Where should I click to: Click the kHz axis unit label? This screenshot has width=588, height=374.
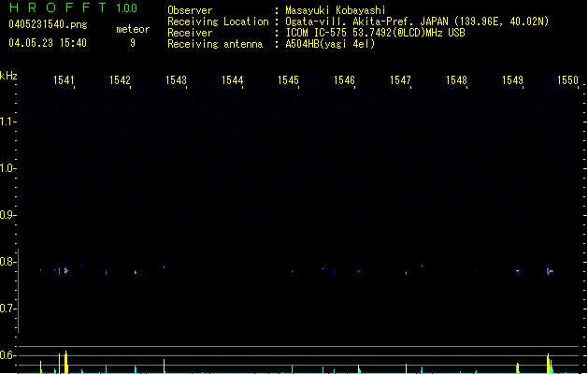(8, 76)
